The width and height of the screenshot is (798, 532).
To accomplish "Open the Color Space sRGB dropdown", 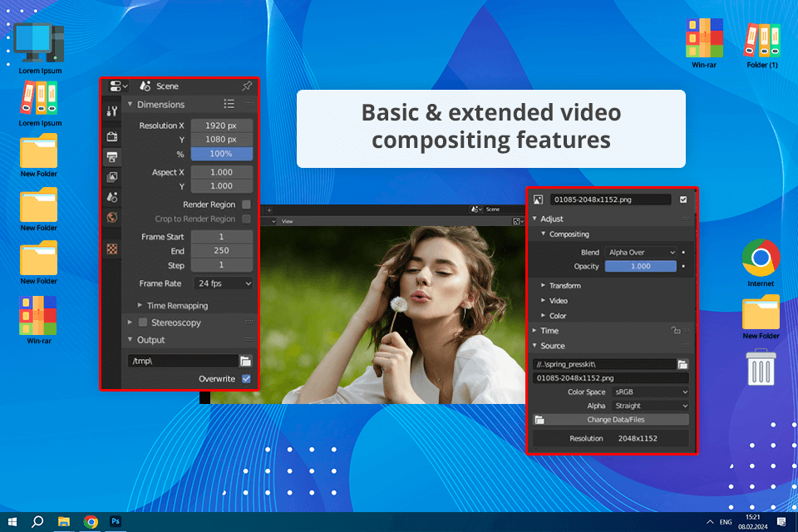I will tap(650, 392).
